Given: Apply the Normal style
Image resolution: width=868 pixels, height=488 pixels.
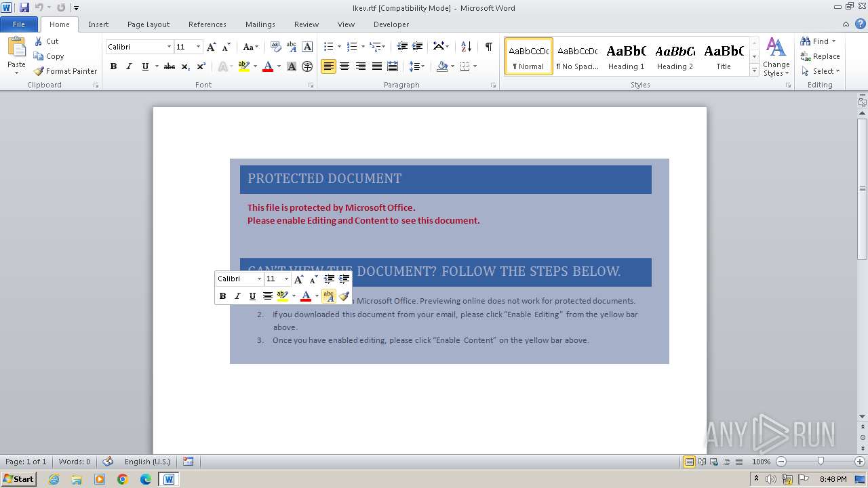Looking at the screenshot, I should pyautogui.click(x=529, y=56).
